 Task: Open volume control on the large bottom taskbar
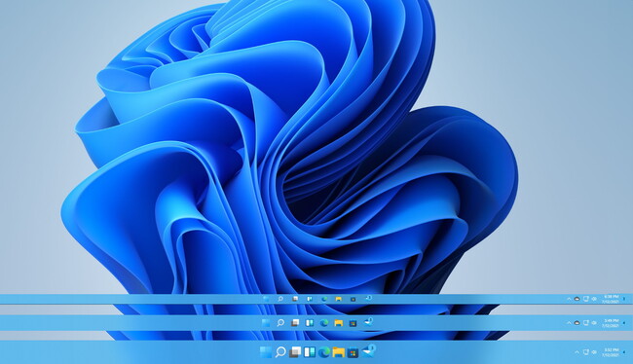594,352
